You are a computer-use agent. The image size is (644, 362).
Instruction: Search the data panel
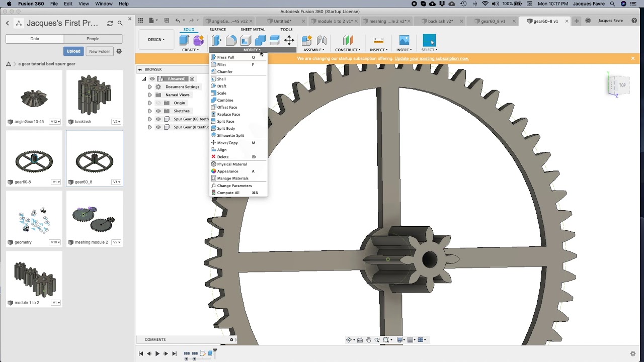(x=120, y=23)
